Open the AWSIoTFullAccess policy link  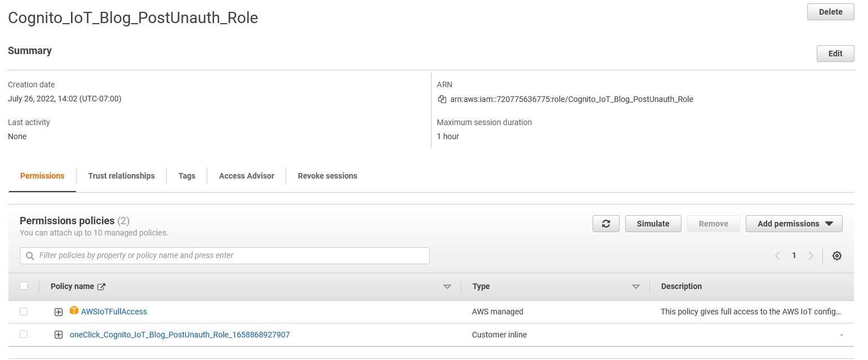114,312
